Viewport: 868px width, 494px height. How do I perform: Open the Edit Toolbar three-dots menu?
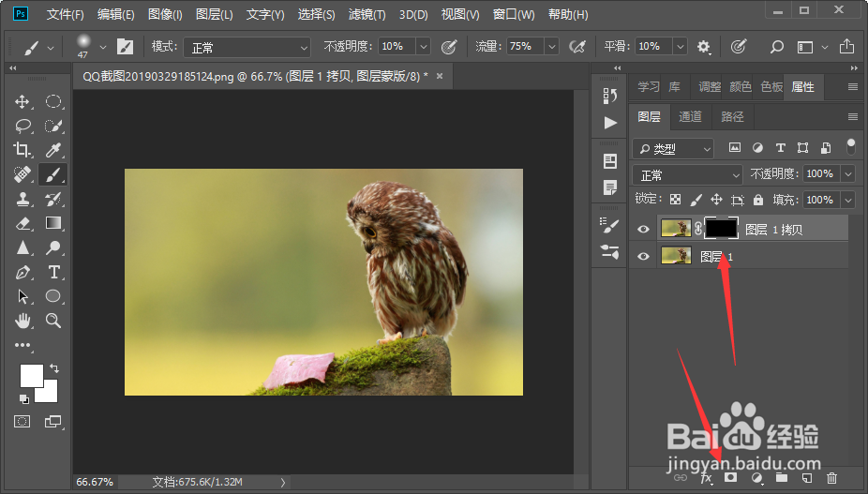[x=22, y=345]
